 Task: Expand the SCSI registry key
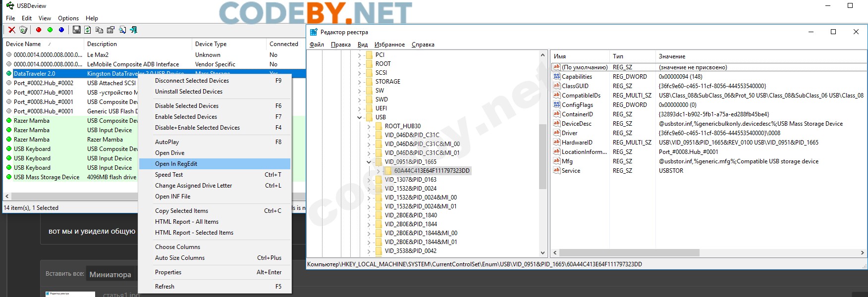tap(360, 73)
